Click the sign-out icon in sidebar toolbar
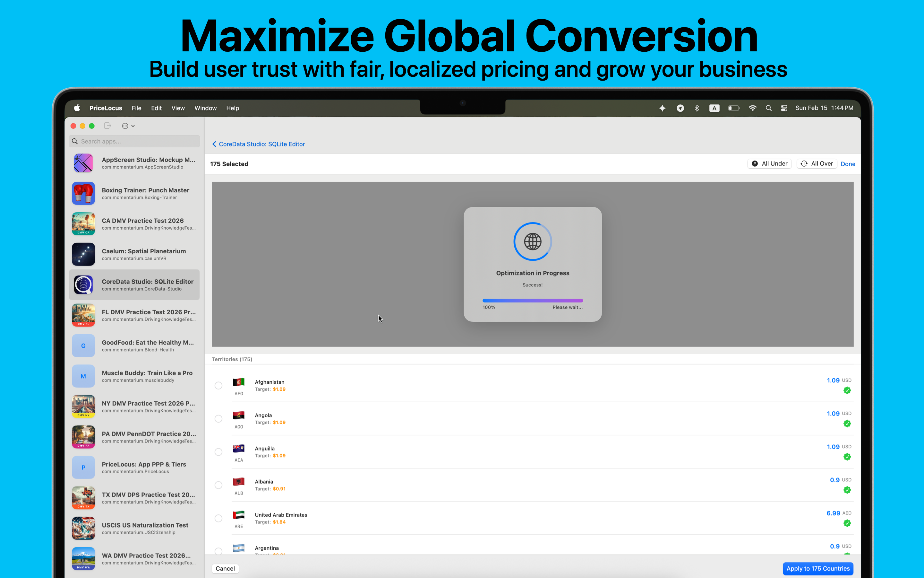The width and height of the screenshot is (924, 578). pyautogui.click(x=108, y=126)
